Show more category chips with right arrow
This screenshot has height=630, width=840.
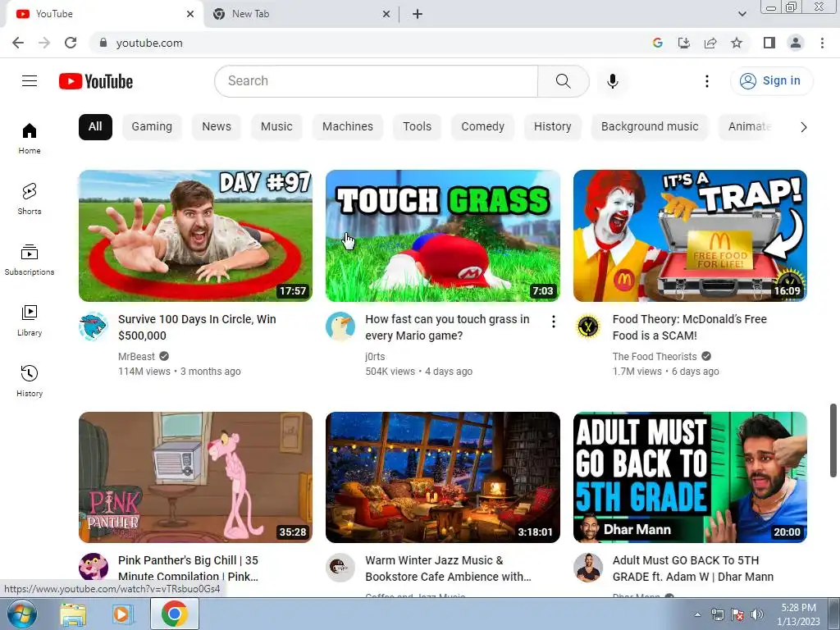tap(803, 127)
